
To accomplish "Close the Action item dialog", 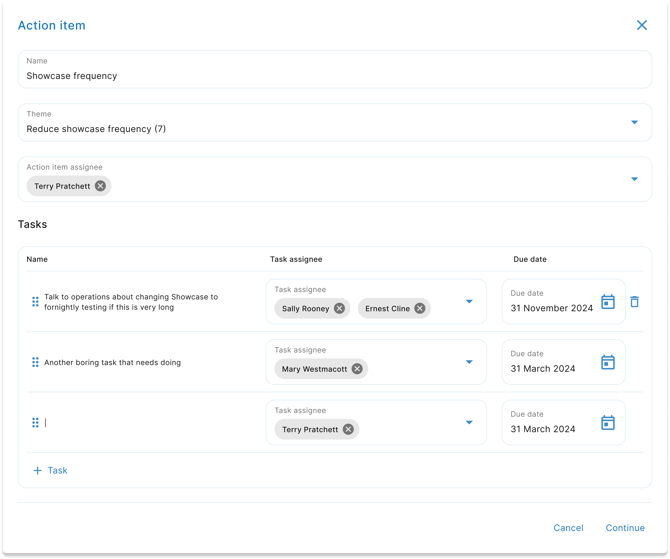I will (642, 25).
